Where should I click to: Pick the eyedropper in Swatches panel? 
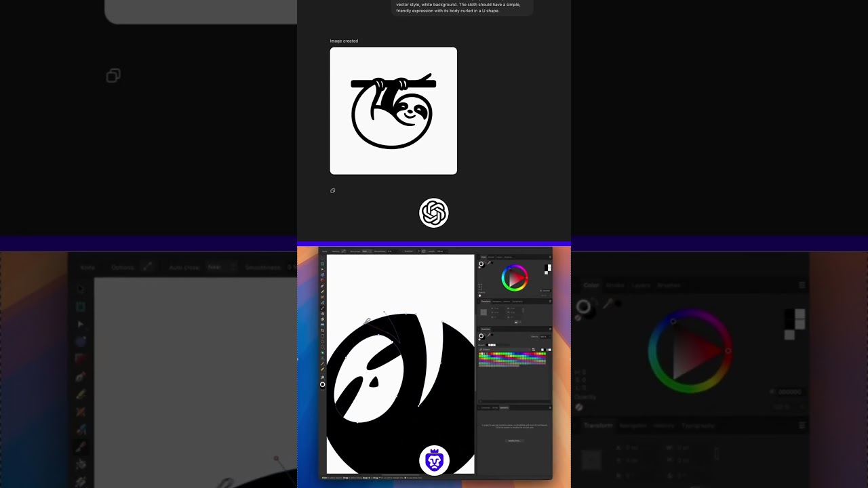coord(489,335)
